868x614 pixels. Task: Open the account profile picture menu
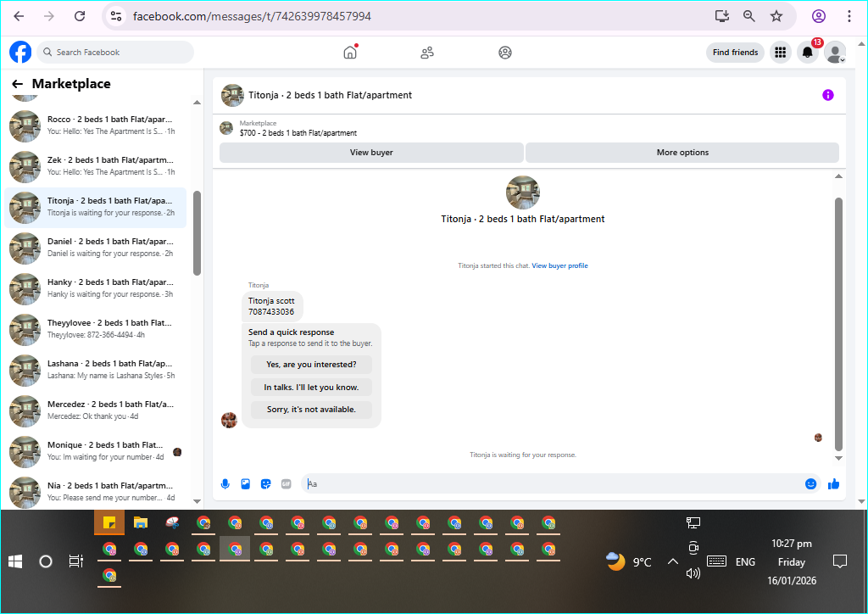tap(835, 52)
